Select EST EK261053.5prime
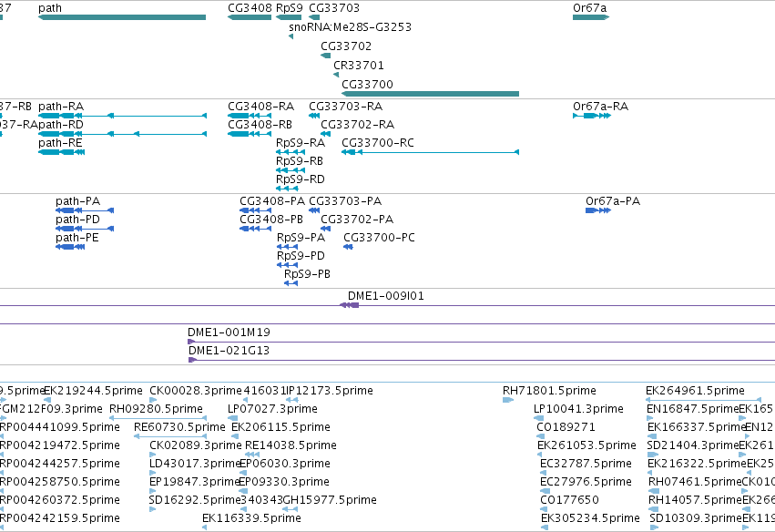 coord(586,445)
